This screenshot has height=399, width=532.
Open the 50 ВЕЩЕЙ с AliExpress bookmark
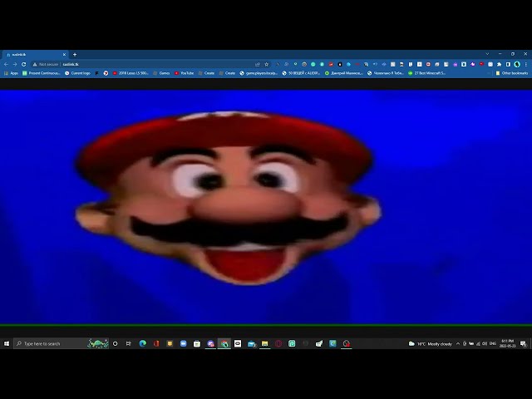pyautogui.click(x=301, y=73)
